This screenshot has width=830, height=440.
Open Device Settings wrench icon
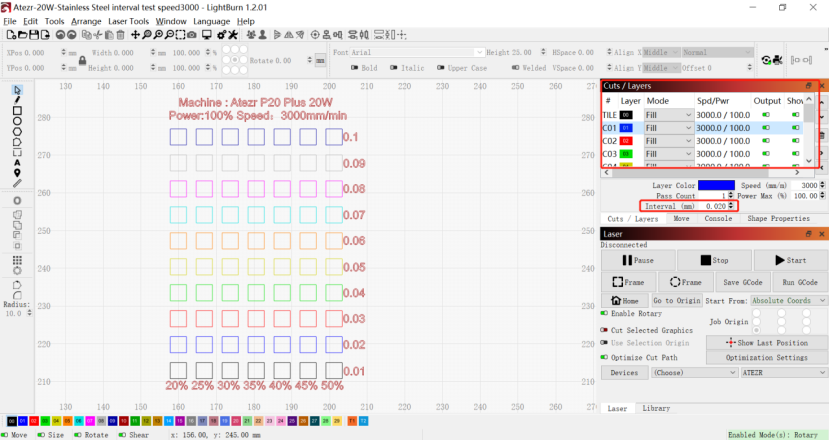(x=233, y=35)
